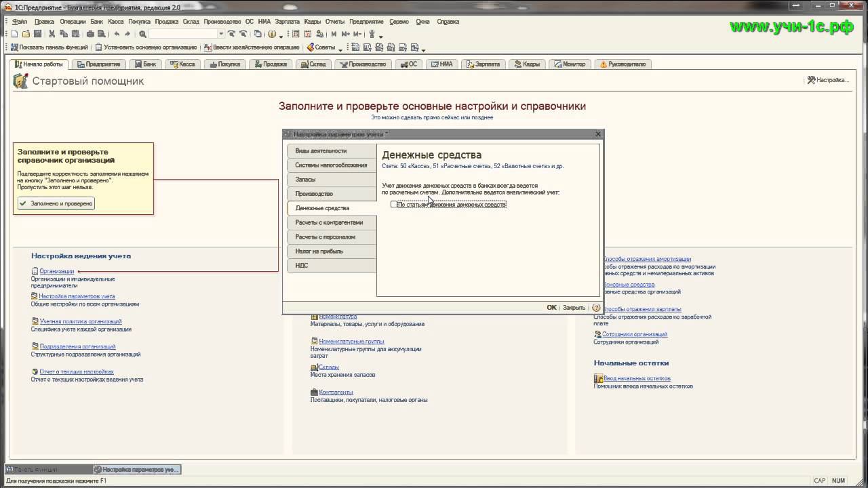This screenshot has width=868, height=488.
Task: Enable По статьям движения денежных средств checkbox
Action: point(394,204)
